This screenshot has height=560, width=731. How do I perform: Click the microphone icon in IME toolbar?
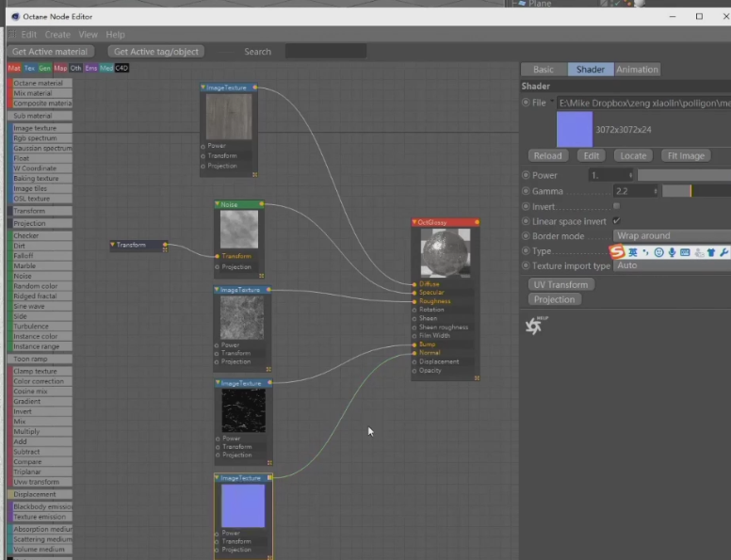(672, 252)
